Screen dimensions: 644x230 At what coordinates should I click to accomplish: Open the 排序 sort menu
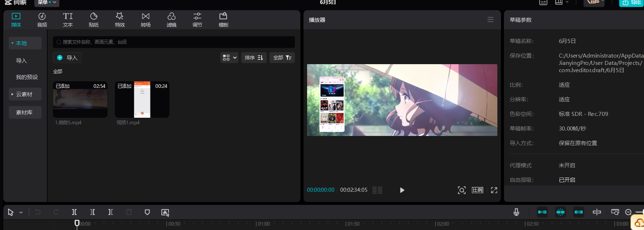pyautogui.click(x=254, y=58)
